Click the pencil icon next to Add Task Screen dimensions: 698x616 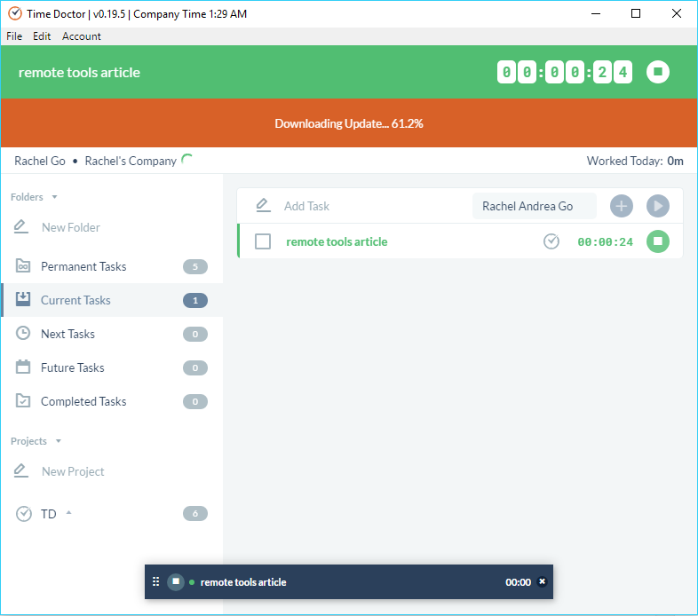tap(263, 205)
